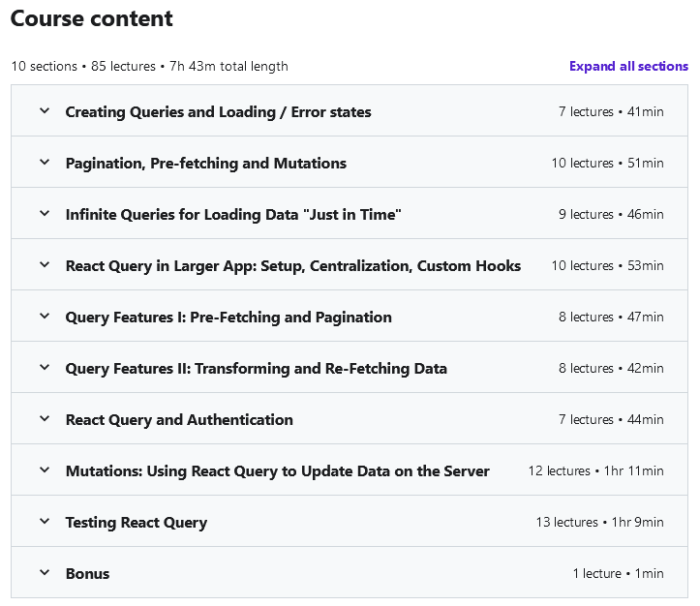Click the arrow icon before Infinite Queries section
The image size is (700, 606).
44,214
